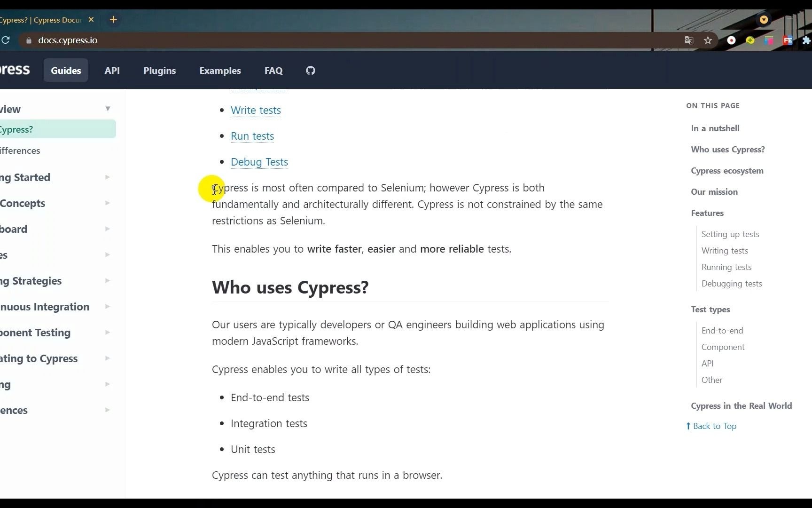Expand the Migrating to Cypress arrow

click(x=108, y=358)
